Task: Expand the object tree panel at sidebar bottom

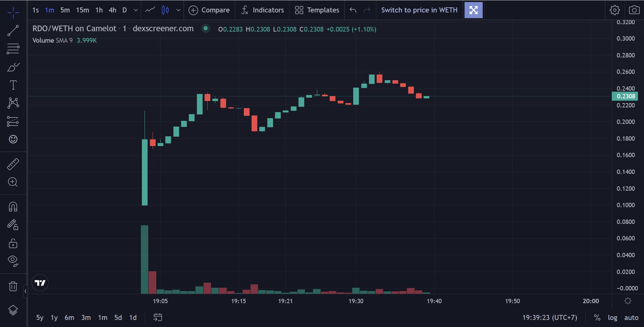Action: pos(13,311)
